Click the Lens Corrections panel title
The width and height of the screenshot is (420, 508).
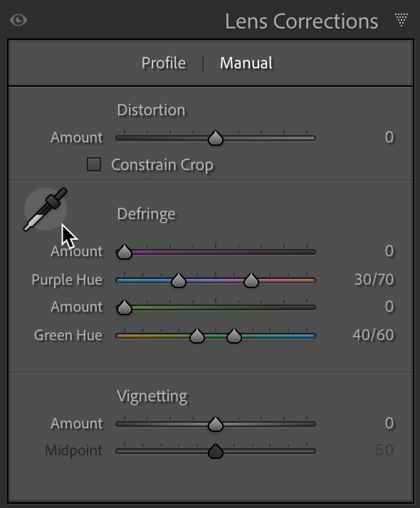[301, 21]
